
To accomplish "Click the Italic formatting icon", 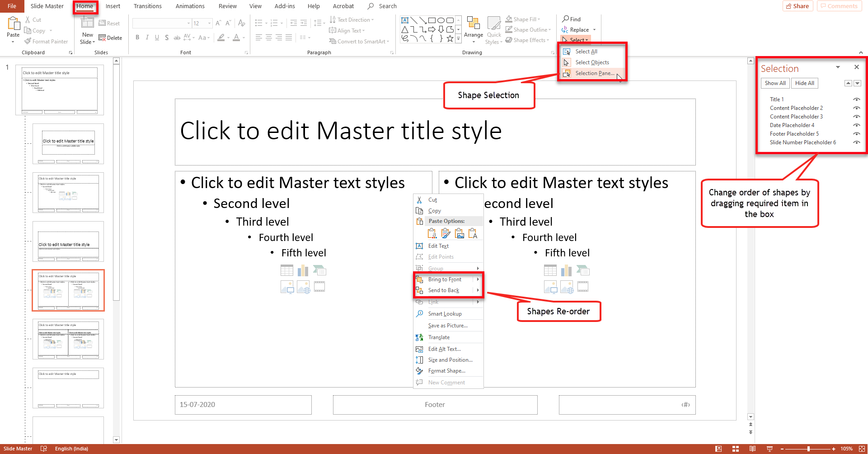I will (x=147, y=38).
